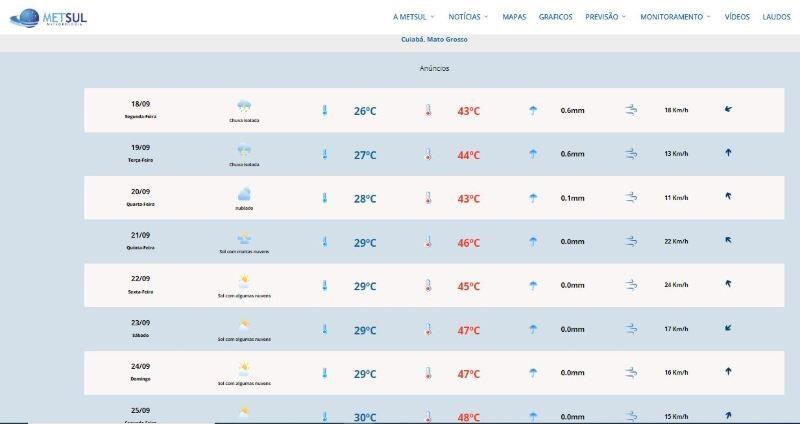Open the VÍDEOS page link
Image resolution: width=800 pixels, height=424 pixels.
737,17
